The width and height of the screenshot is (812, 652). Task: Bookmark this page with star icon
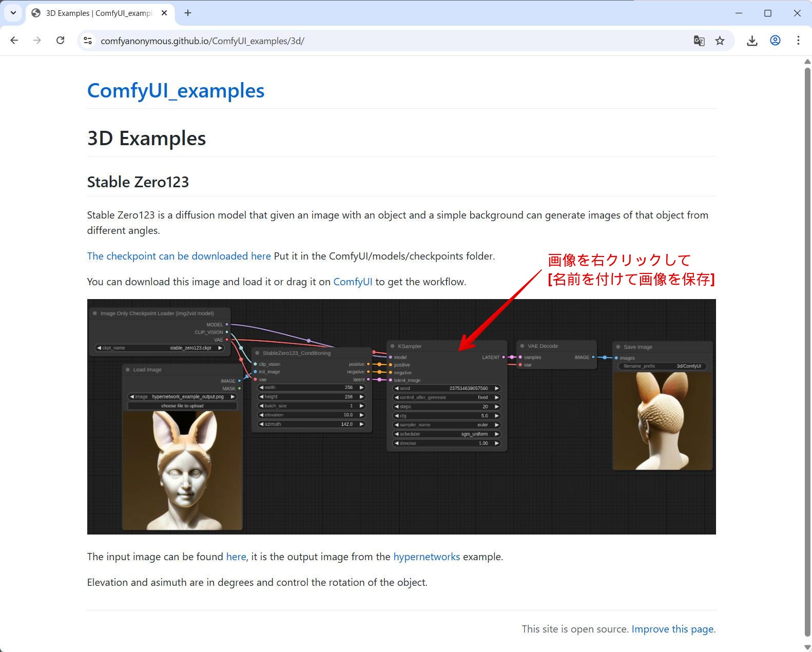coord(720,41)
